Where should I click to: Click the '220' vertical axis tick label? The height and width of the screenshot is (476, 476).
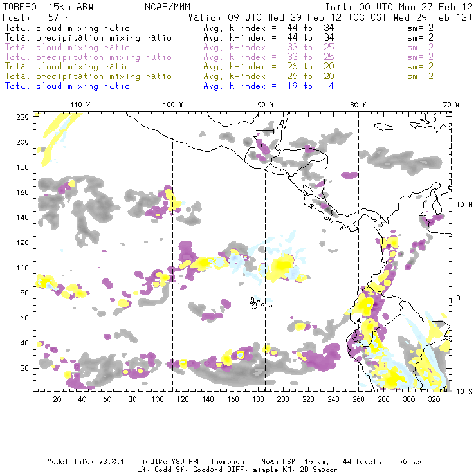(x=23, y=117)
